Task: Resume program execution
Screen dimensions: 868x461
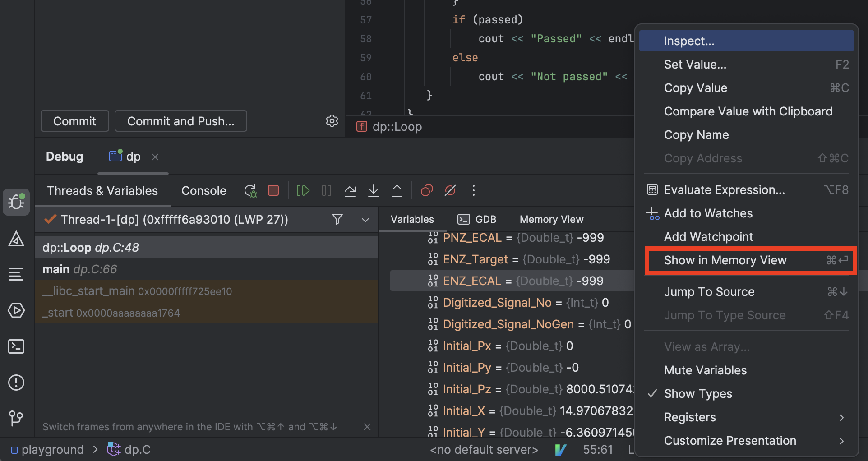Action: [x=303, y=191]
